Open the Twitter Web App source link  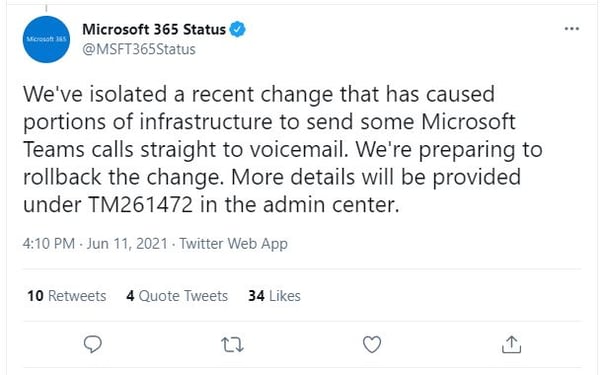tap(233, 244)
